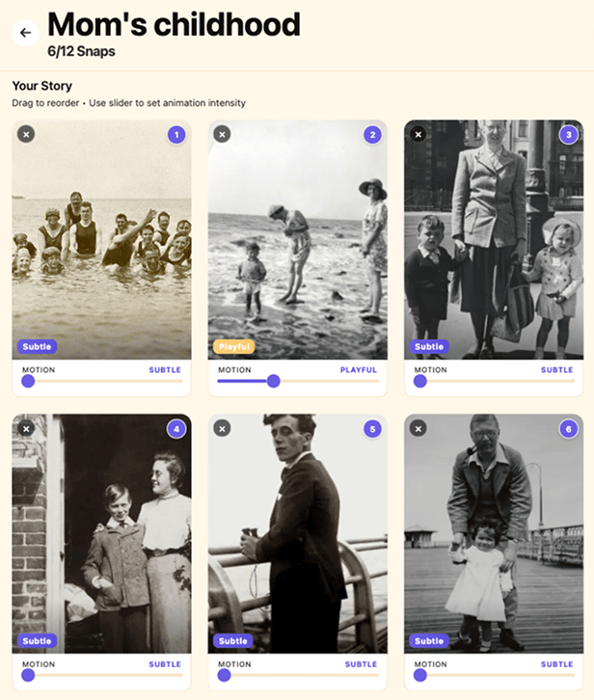The width and height of the screenshot is (594, 700).
Task: Click the motion slider knob for snap 5
Action: tap(225, 675)
